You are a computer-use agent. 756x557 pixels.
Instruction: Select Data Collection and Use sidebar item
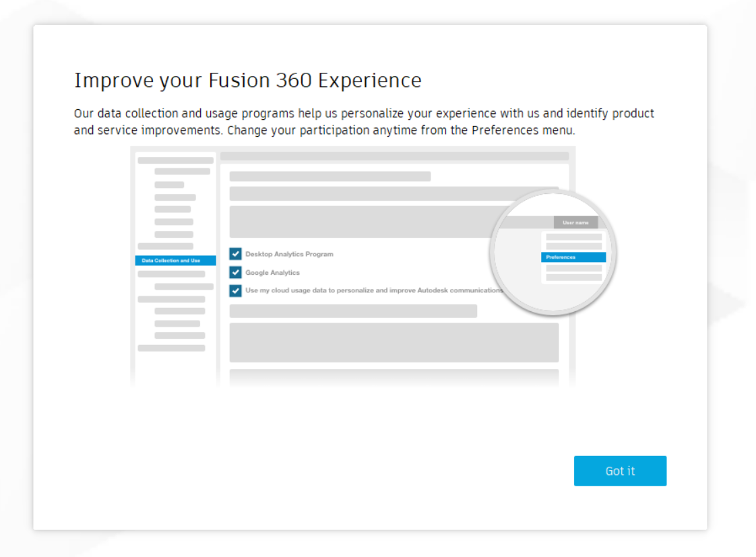pyautogui.click(x=175, y=261)
